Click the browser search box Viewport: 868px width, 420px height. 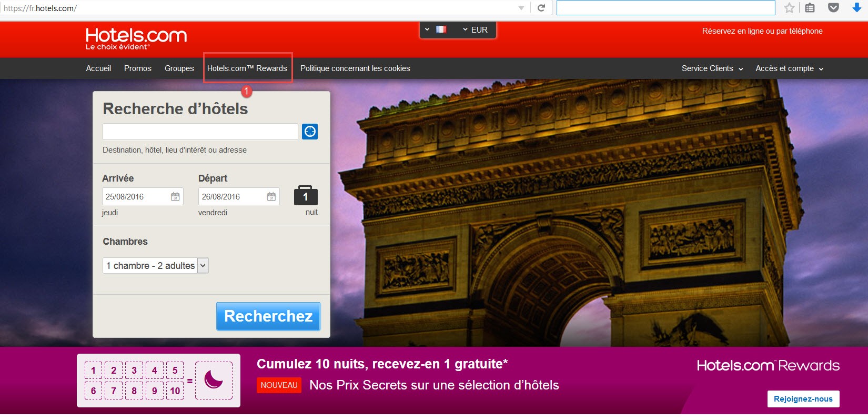click(665, 8)
